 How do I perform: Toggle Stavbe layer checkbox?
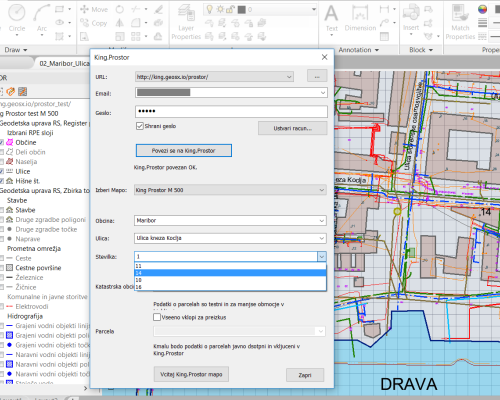click(x=2, y=210)
